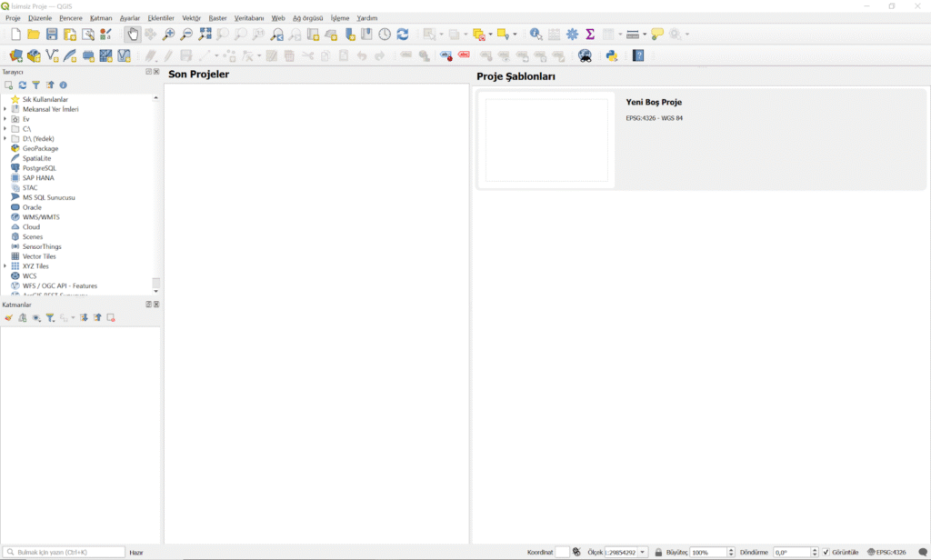Expand the XYZ Tiles tree node
This screenshot has height=560, width=931.
pyautogui.click(x=5, y=266)
